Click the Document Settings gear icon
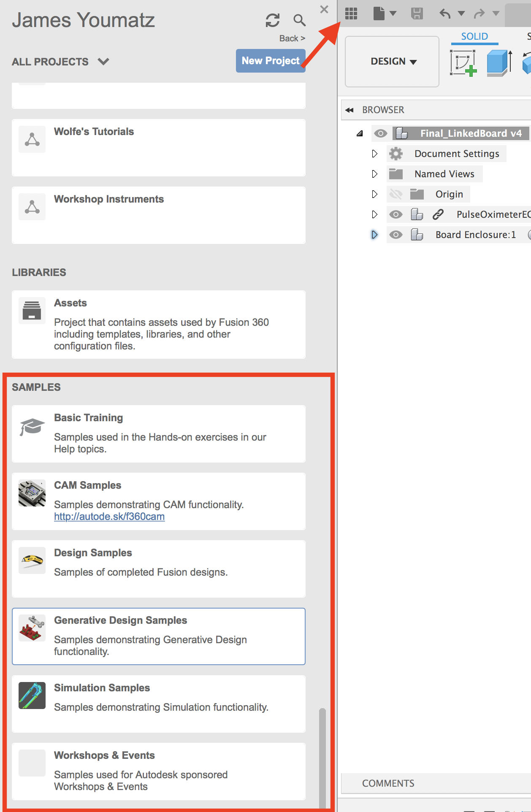The width and height of the screenshot is (531, 812). (x=396, y=154)
